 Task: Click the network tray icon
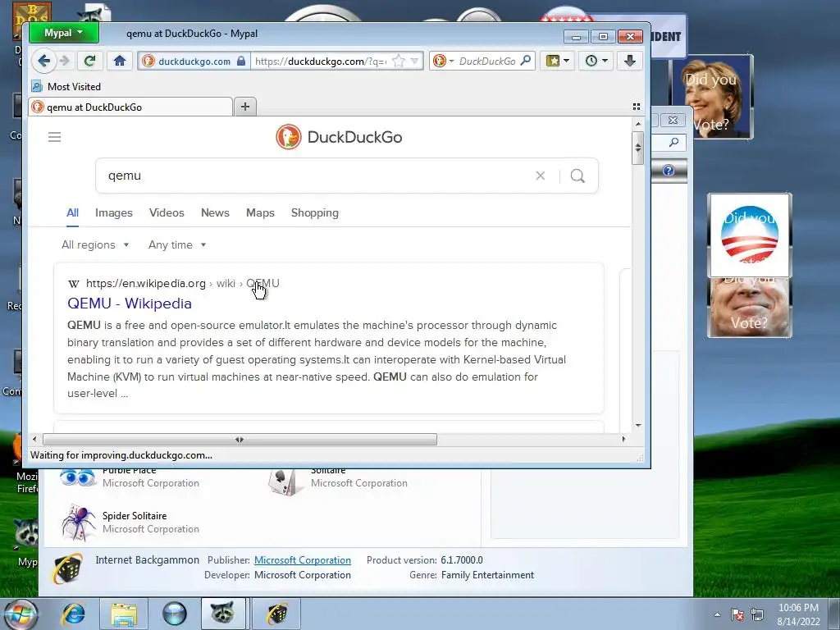757,614
